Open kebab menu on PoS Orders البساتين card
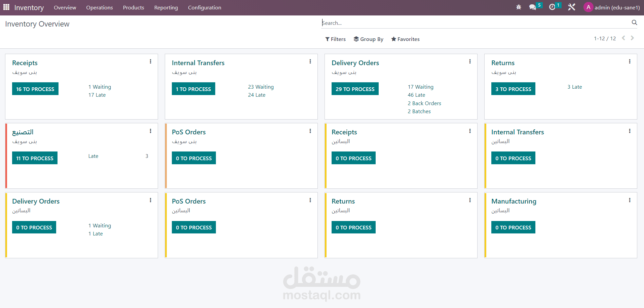Viewport: 644px width, 308px height. [310, 200]
